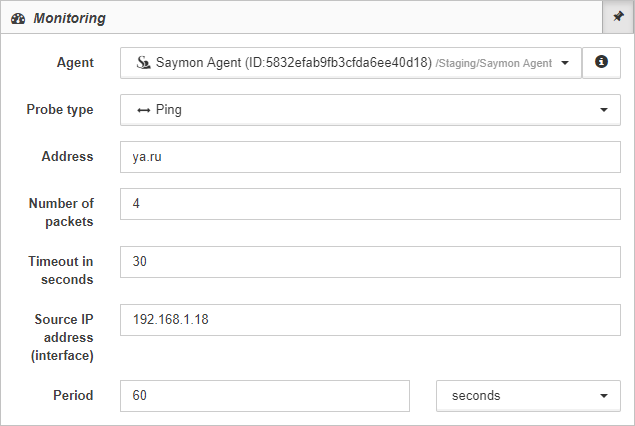Click the Agent label

click(75, 63)
